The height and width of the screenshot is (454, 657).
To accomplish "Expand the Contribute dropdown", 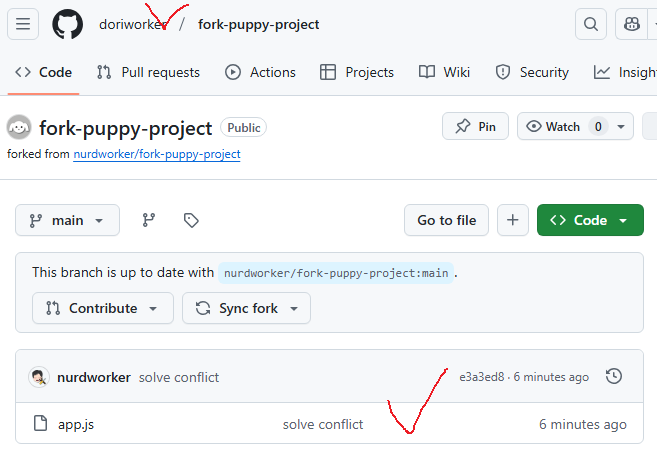I will (x=103, y=308).
